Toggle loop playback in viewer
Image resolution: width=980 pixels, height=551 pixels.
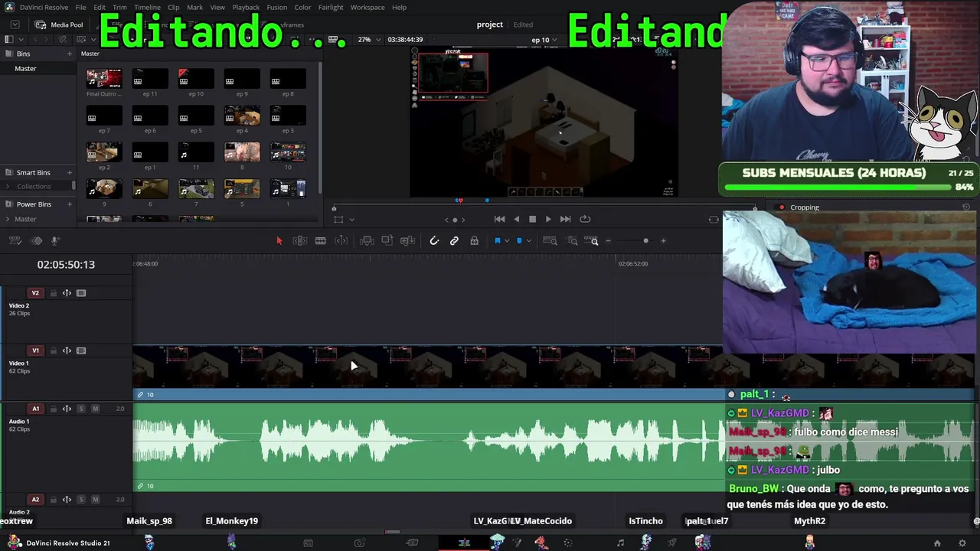(x=585, y=219)
